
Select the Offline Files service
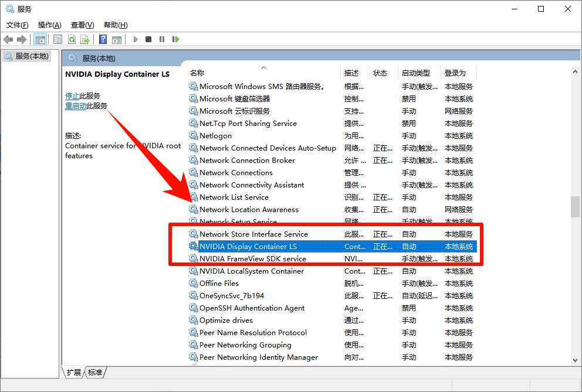(332, 284)
